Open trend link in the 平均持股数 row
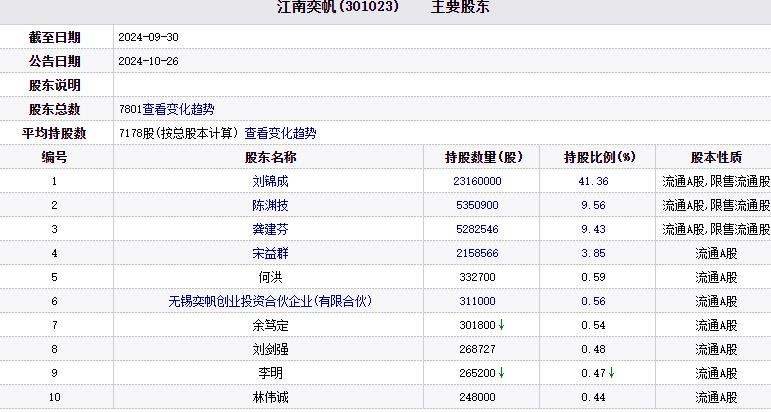771x412 pixels. [280, 133]
